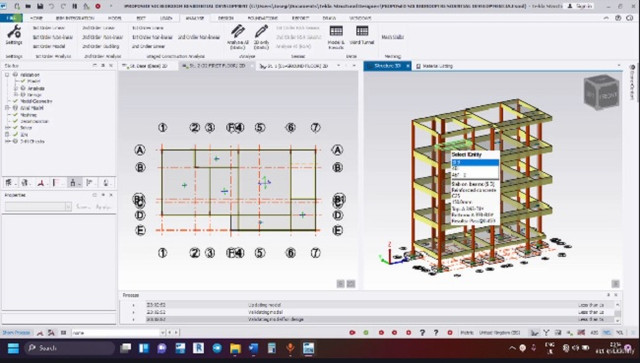The width and height of the screenshot is (640, 363).
Task: Expand first row in Process window
Action: [x=133, y=305]
